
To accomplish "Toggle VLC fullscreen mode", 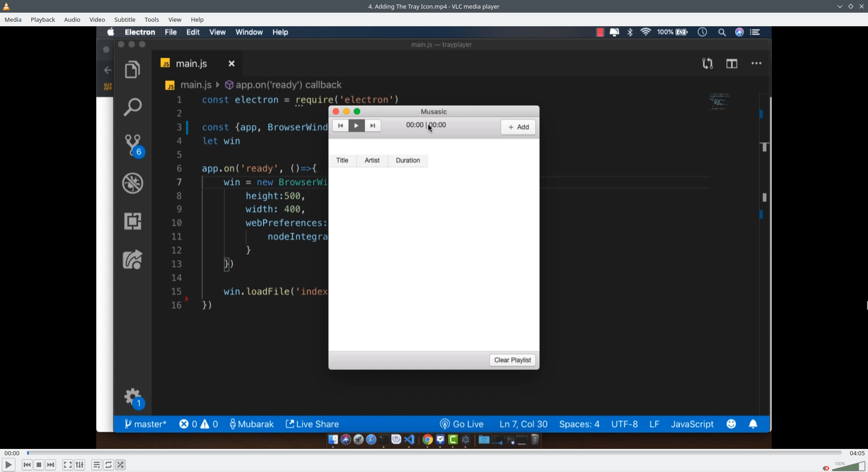I will [68, 465].
